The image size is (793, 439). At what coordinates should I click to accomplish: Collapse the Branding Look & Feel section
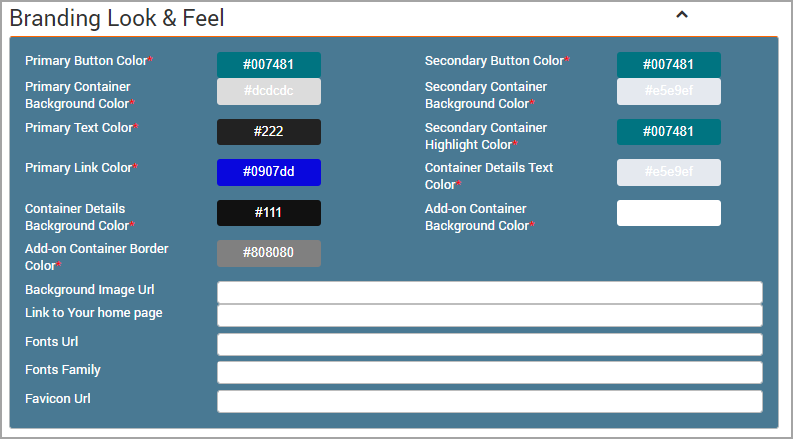coord(682,15)
